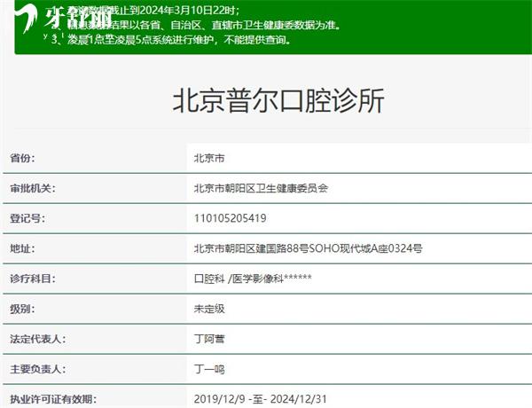Image resolution: width=532 pixels, height=408 pixels.
Task: Select the province value 北京市
Action: coord(209,158)
